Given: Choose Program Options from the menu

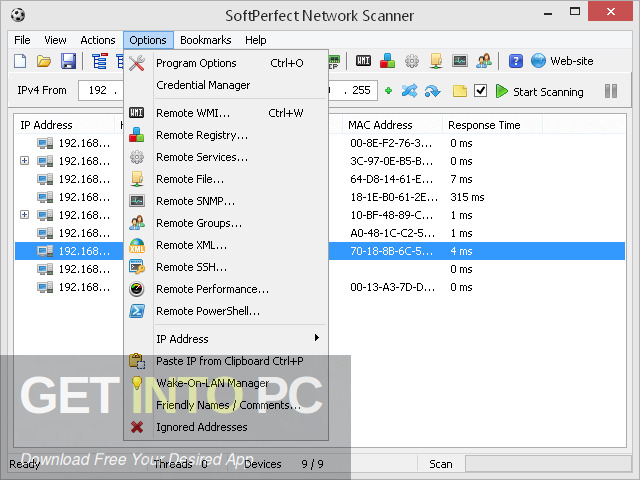Looking at the screenshot, I should [226, 63].
